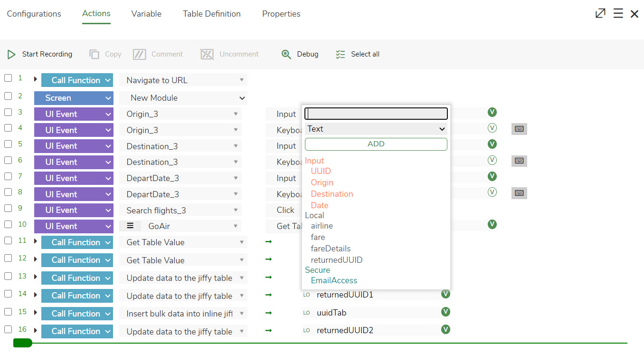Click the list icon next to GoAir

point(130,226)
